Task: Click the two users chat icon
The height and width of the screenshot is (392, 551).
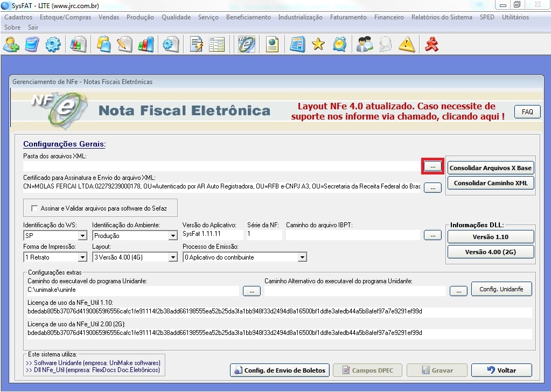Action: 365,45
